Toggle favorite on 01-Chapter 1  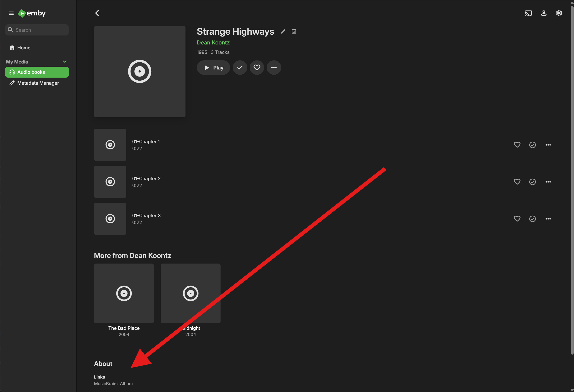pos(517,145)
